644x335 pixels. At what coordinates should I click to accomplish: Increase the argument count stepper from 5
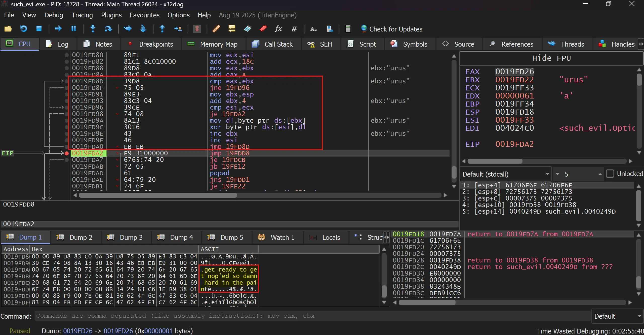600,174
